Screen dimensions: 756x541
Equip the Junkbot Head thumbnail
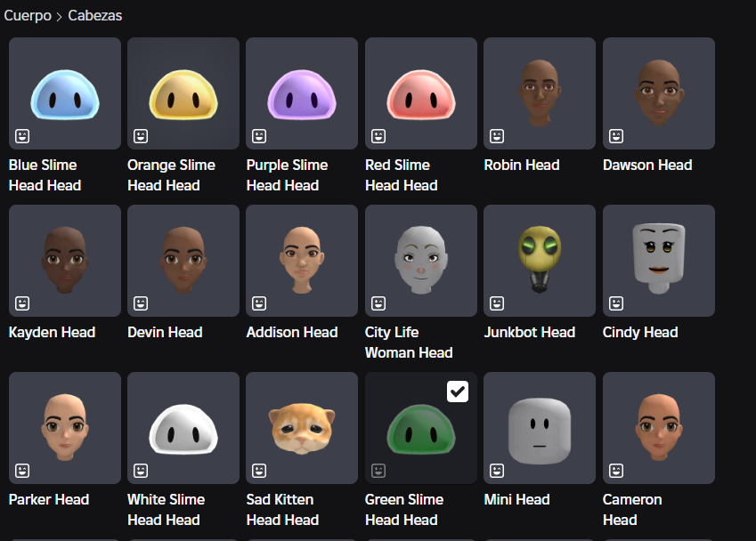[x=540, y=261]
